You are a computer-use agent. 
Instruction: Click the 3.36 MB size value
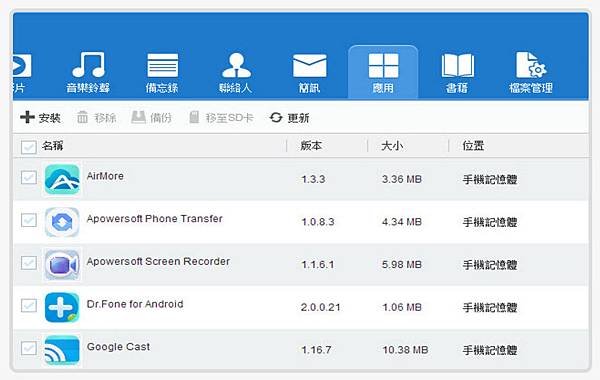pyautogui.click(x=402, y=179)
